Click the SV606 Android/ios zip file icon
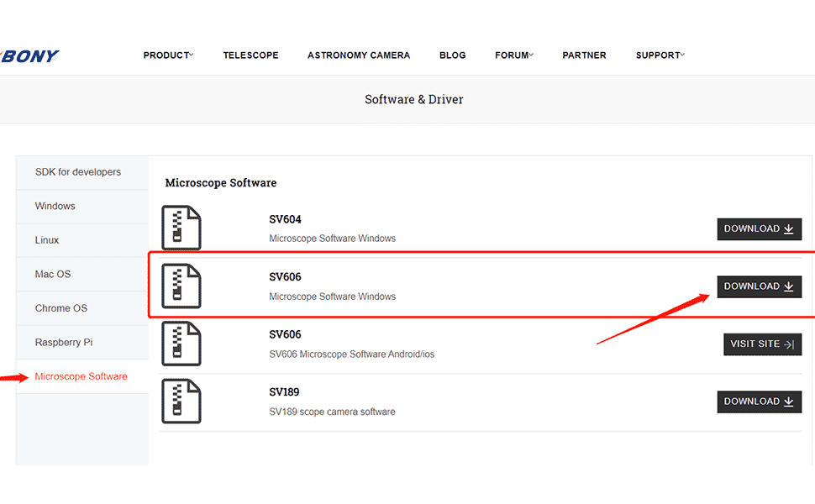 tap(181, 344)
